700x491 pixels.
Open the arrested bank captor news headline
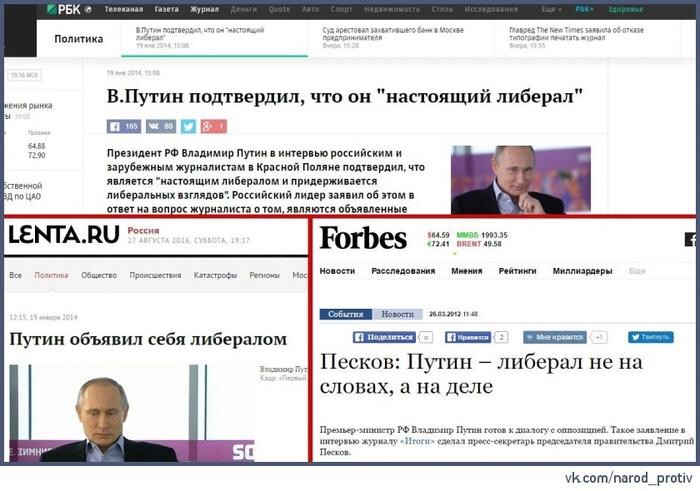[x=393, y=34]
